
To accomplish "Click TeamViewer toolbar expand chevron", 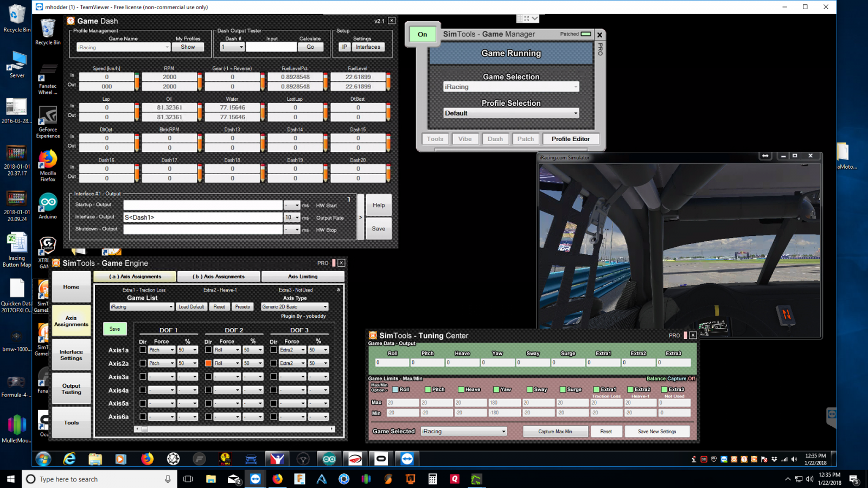I will click(535, 18).
